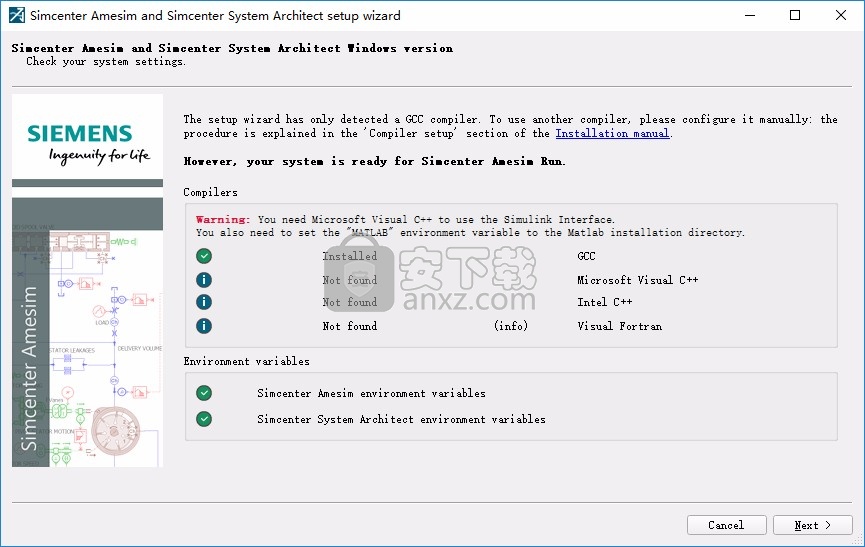Click the Cancel button

click(x=727, y=525)
